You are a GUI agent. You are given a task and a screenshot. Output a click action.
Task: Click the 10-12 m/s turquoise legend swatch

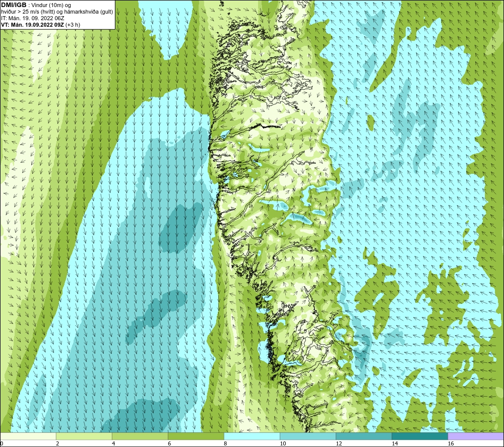(307, 436)
